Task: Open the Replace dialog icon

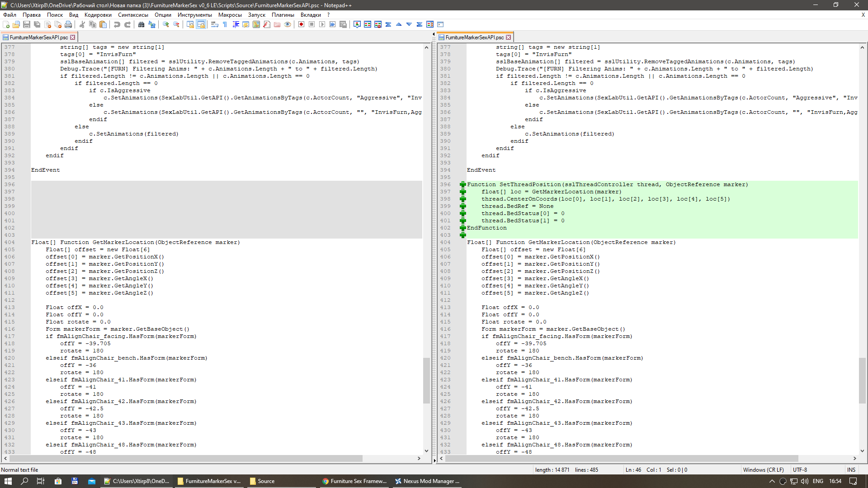Action: [x=152, y=24]
